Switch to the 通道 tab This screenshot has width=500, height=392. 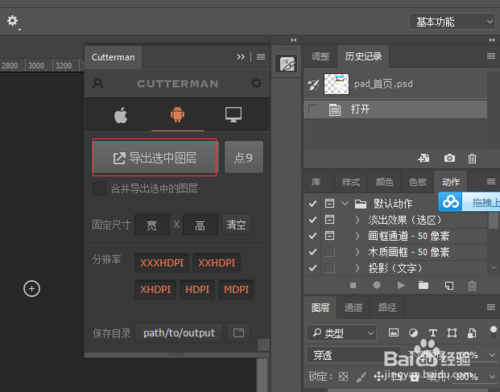(x=353, y=307)
